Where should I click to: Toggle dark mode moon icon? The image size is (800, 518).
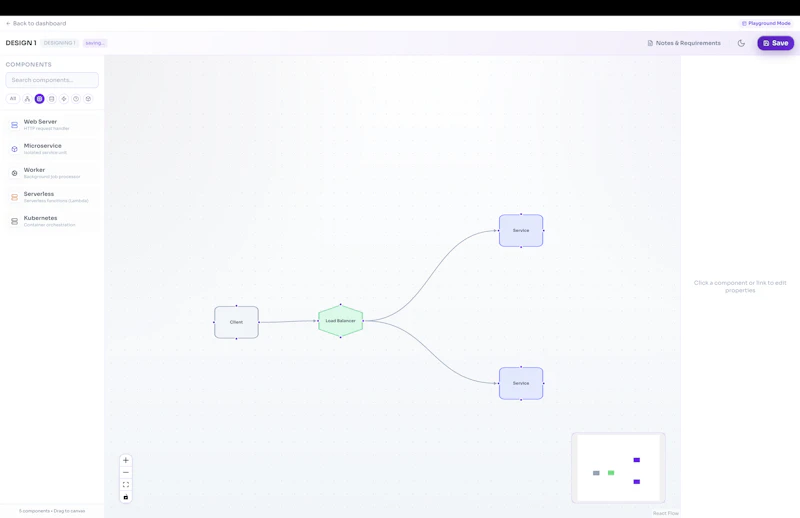coord(741,43)
